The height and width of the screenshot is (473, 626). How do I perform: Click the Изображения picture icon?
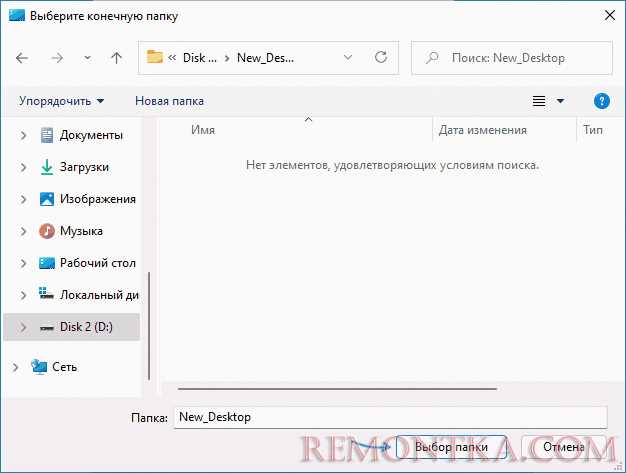(47, 199)
